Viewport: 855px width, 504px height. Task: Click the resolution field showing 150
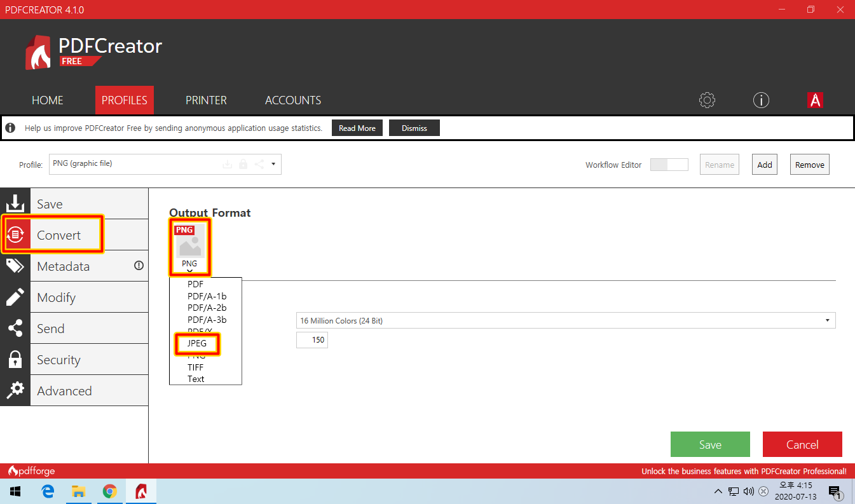[312, 340]
